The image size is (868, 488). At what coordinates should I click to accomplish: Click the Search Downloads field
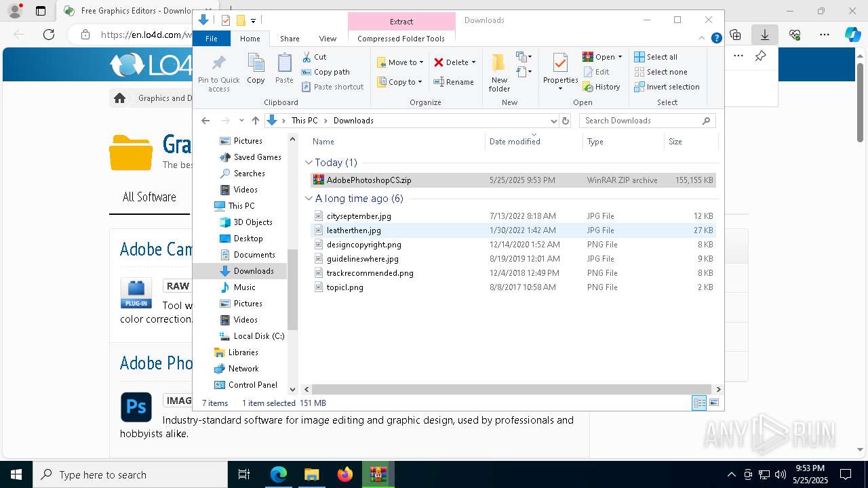pos(646,121)
